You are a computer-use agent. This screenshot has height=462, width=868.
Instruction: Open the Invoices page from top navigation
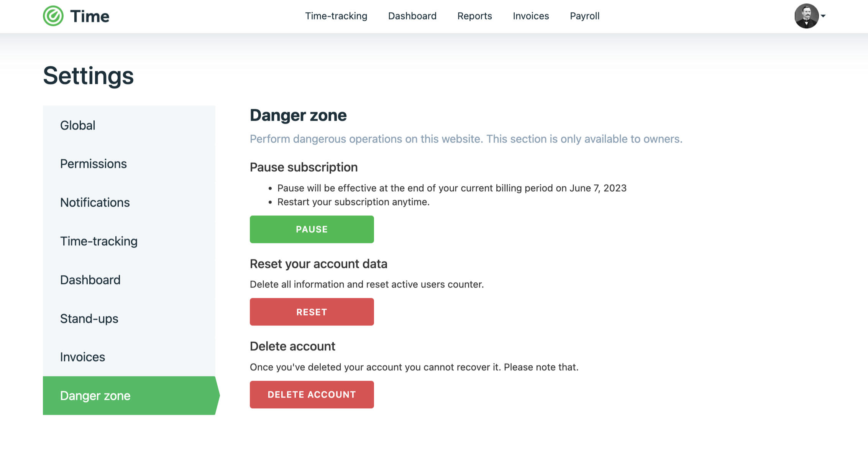click(x=531, y=16)
